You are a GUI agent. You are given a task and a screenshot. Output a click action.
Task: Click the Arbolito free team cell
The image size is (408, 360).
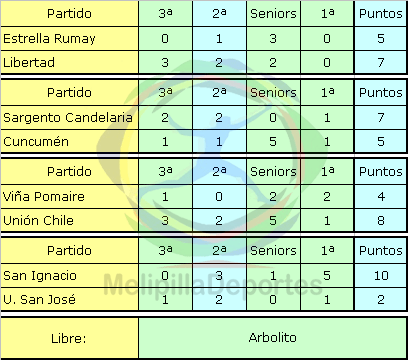273,338
